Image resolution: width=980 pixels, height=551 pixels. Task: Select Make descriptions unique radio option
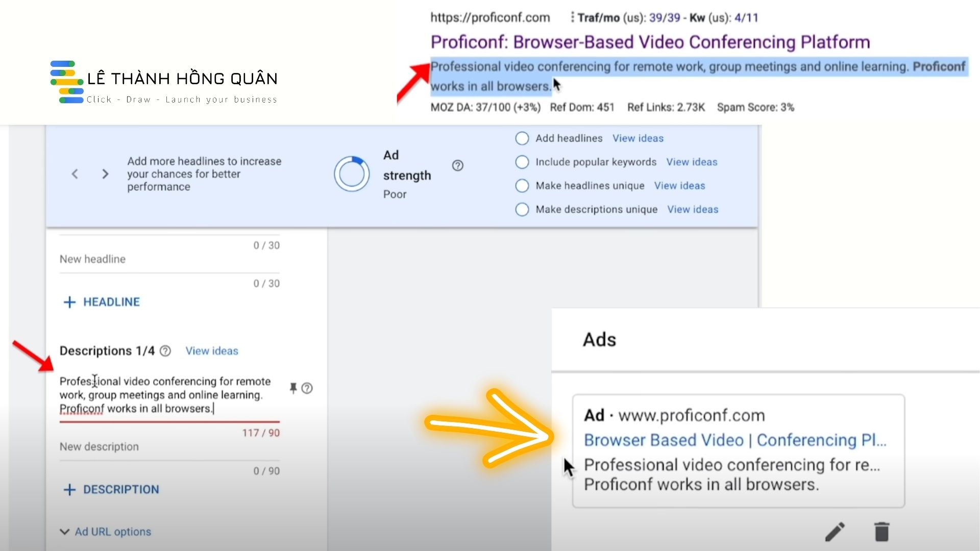522,209
